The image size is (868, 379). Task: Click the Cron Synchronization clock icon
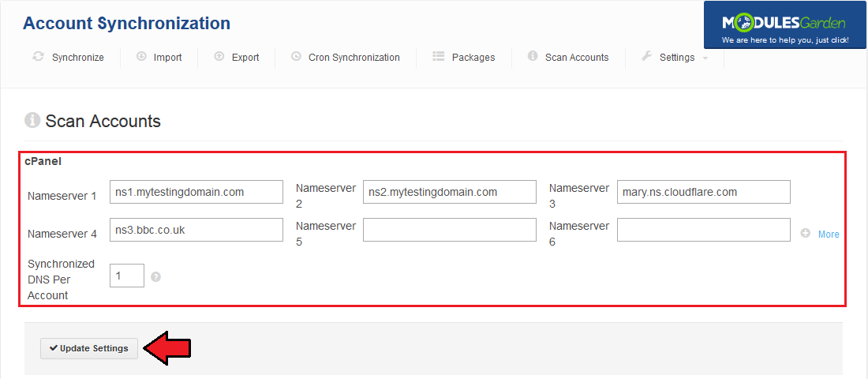[x=296, y=57]
